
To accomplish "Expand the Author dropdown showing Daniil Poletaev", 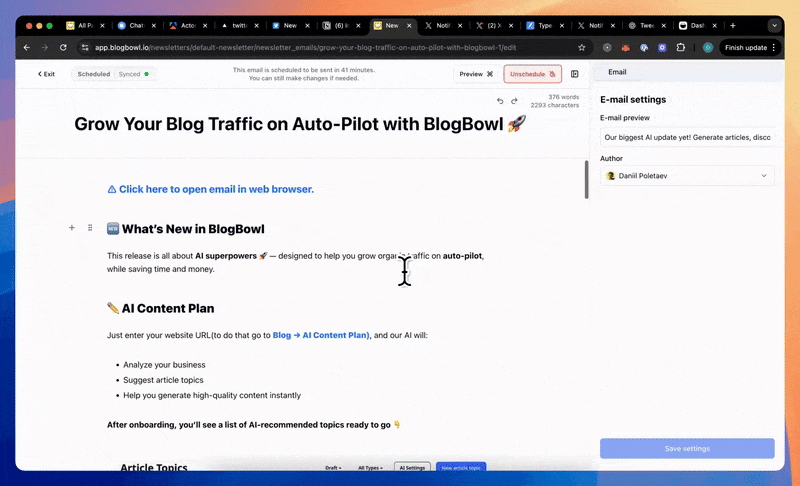I will click(x=687, y=176).
